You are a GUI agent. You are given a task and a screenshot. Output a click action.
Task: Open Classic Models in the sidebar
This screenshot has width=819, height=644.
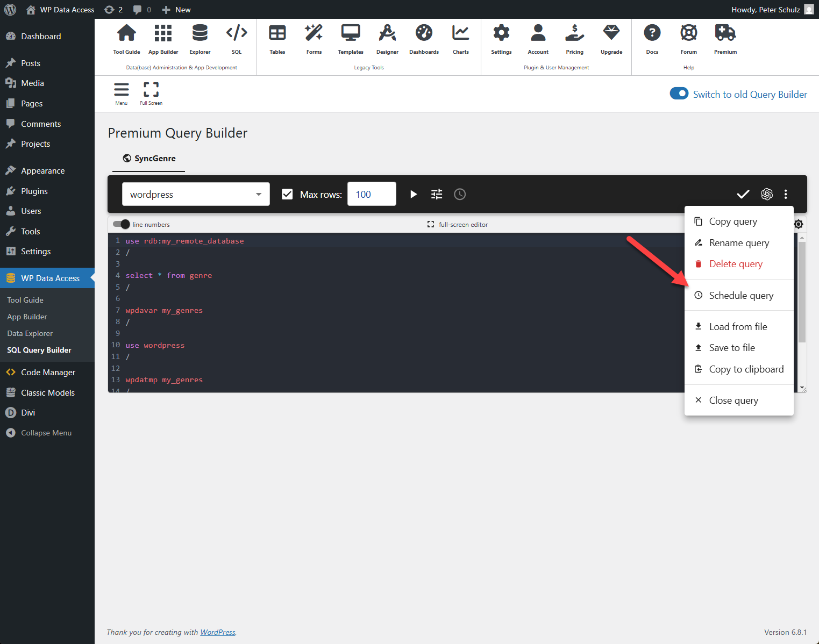coord(47,392)
